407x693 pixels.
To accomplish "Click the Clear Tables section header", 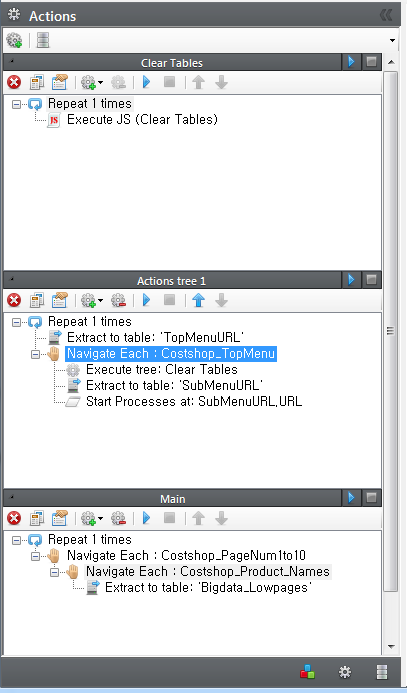I will pyautogui.click(x=172, y=62).
